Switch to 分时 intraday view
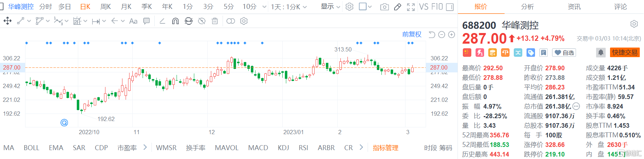Image resolution: width=644 pixels, height=159 pixels. coord(45,7)
